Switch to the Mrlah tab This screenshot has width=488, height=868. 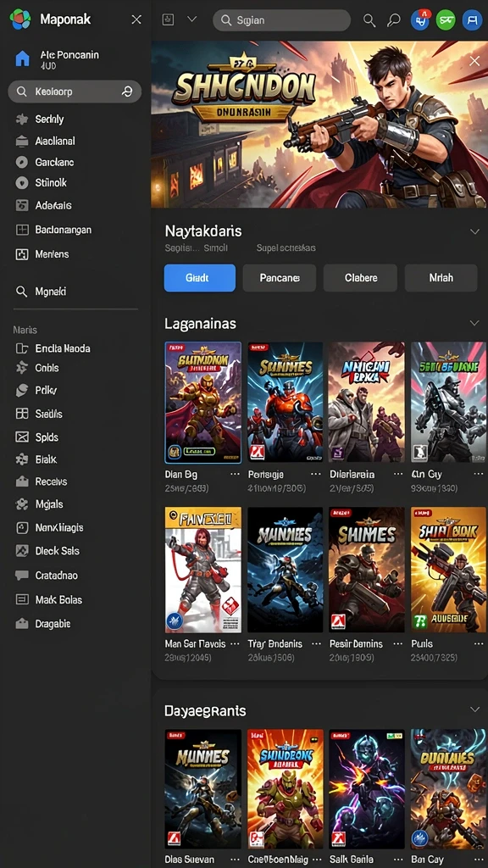pyautogui.click(x=441, y=278)
